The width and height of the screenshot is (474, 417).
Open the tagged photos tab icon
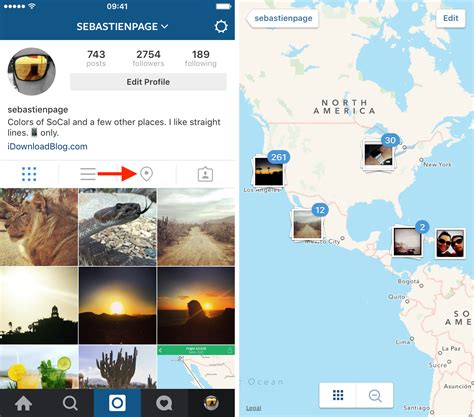(205, 174)
